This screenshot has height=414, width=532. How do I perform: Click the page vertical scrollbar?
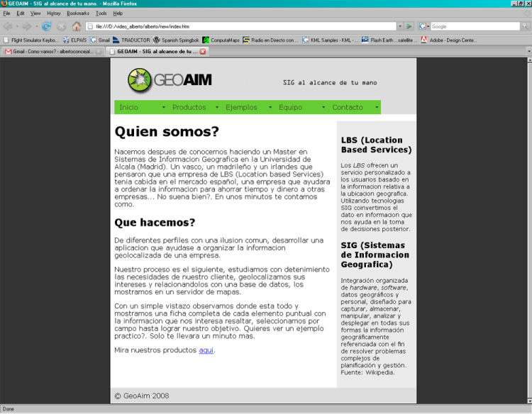click(529, 230)
